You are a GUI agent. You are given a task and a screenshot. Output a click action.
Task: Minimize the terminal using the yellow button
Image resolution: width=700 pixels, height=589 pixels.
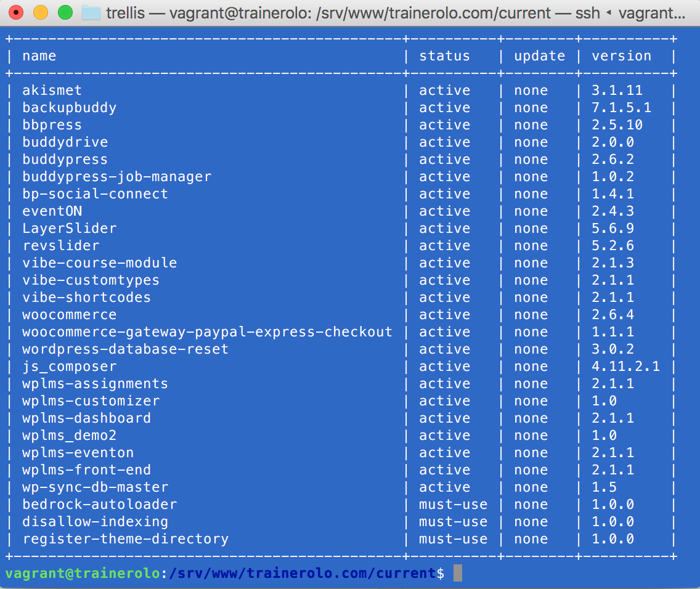point(41,12)
